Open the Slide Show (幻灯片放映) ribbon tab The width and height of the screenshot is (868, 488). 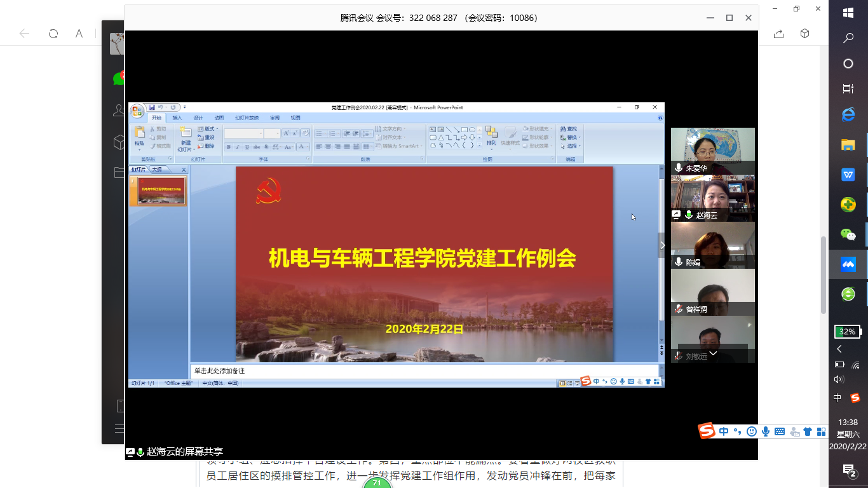(x=247, y=118)
